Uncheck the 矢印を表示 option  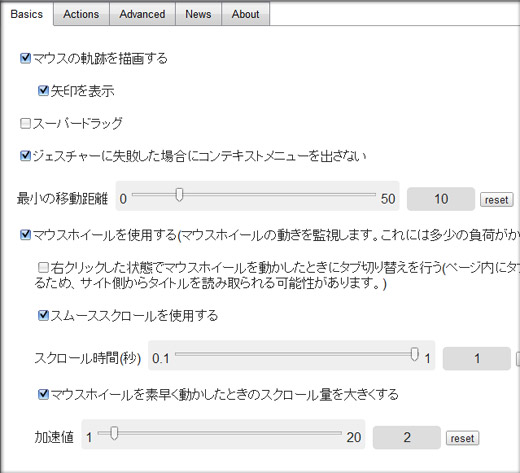coord(43,90)
